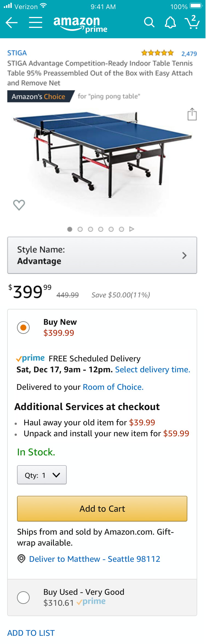Select the Buy New radio option
This screenshot has width=206, height=644.
point(23,327)
